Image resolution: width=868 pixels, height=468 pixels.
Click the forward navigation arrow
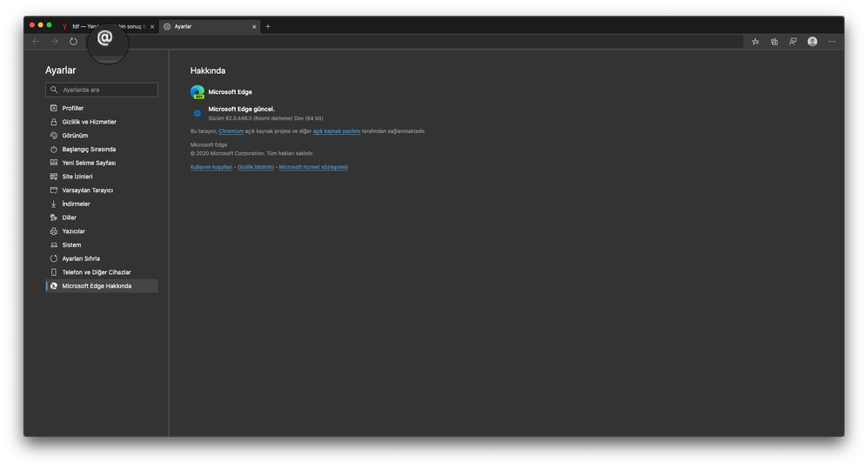55,42
